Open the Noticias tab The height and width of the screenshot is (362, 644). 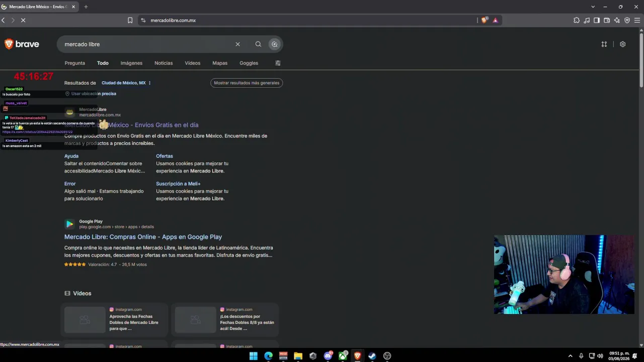pyautogui.click(x=164, y=63)
